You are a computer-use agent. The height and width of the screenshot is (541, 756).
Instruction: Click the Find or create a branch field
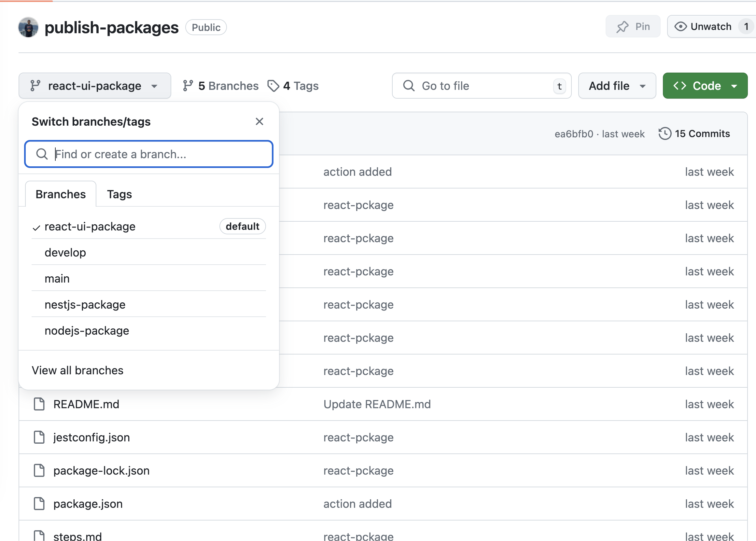[x=148, y=154]
